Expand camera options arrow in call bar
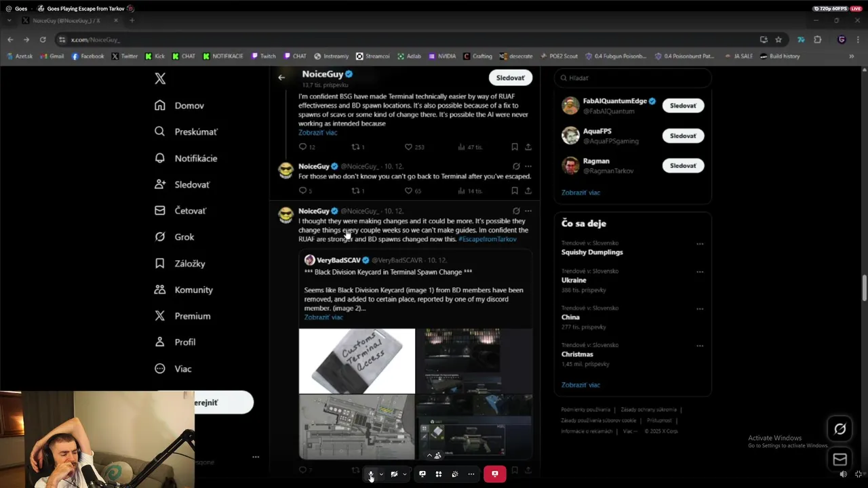This screenshot has height=488, width=868. (x=404, y=474)
